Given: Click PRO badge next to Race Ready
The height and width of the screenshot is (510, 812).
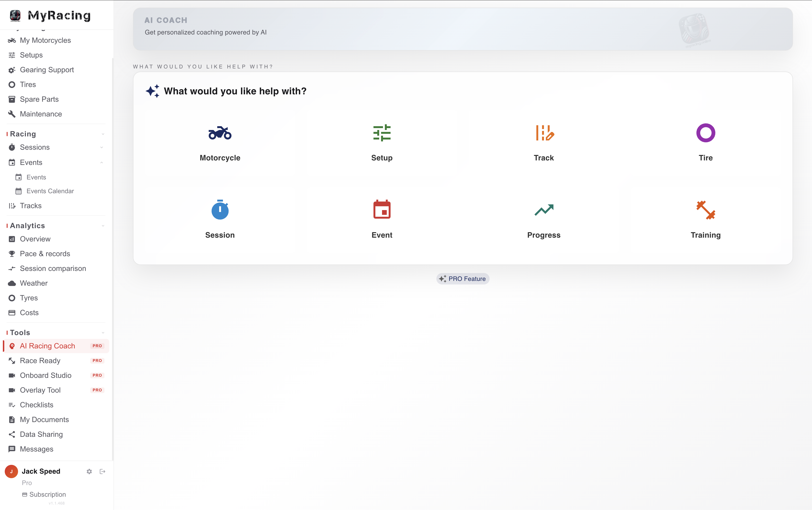Looking at the screenshot, I should point(97,361).
